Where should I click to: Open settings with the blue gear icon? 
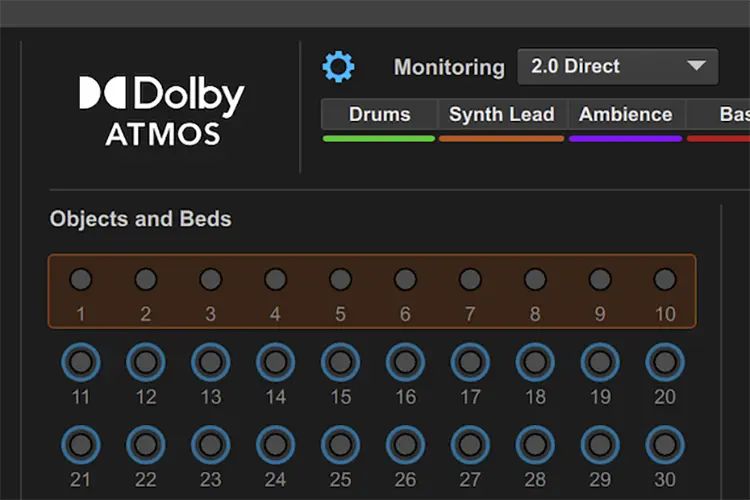338,67
